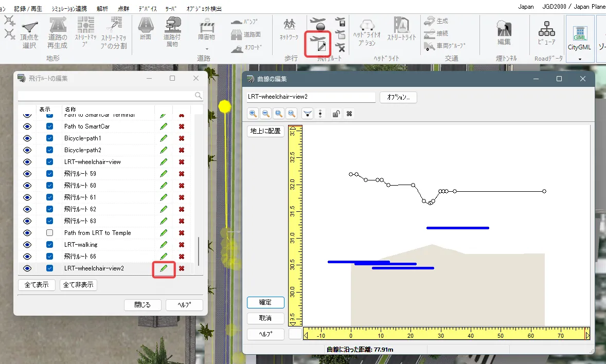Open the 解析 menu tab

point(102,9)
